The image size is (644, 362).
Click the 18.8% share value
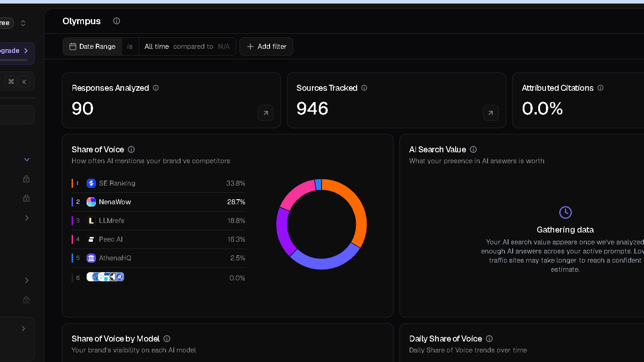tap(236, 221)
